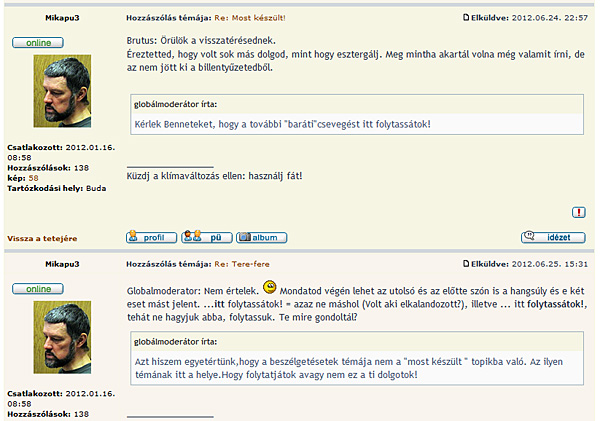600x421 pixels.
Task: Send private message with pü button
Action: pos(207,237)
